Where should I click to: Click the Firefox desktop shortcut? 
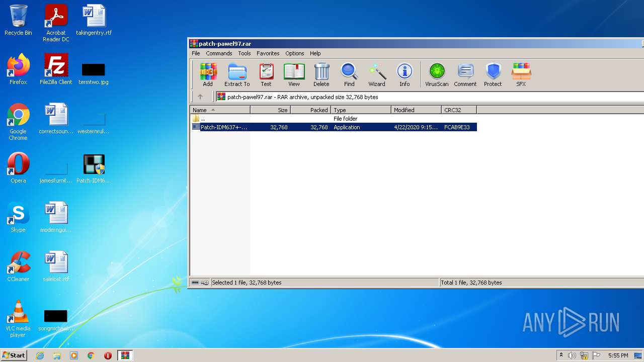pos(18,69)
